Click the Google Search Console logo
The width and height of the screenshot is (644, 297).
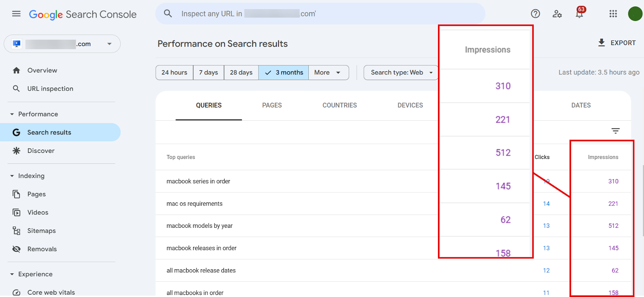click(83, 14)
